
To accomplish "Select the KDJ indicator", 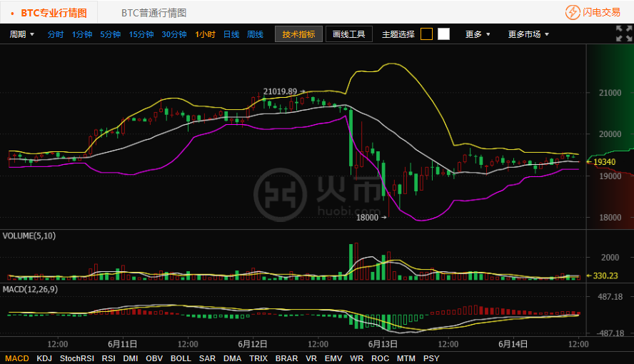I will coord(44,358).
